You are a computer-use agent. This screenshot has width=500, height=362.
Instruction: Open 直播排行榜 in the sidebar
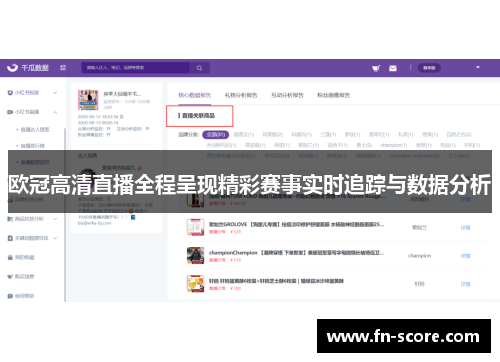(33, 146)
